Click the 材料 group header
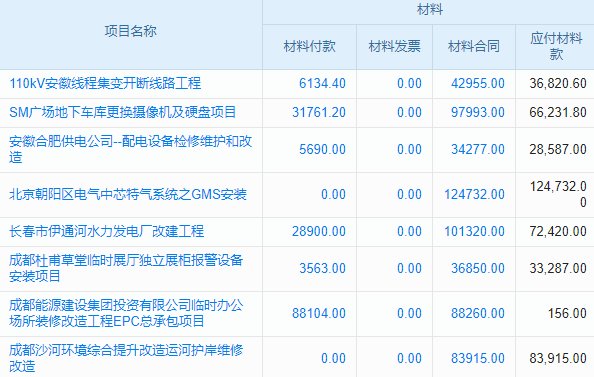594x377 pixels. [x=430, y=9]
